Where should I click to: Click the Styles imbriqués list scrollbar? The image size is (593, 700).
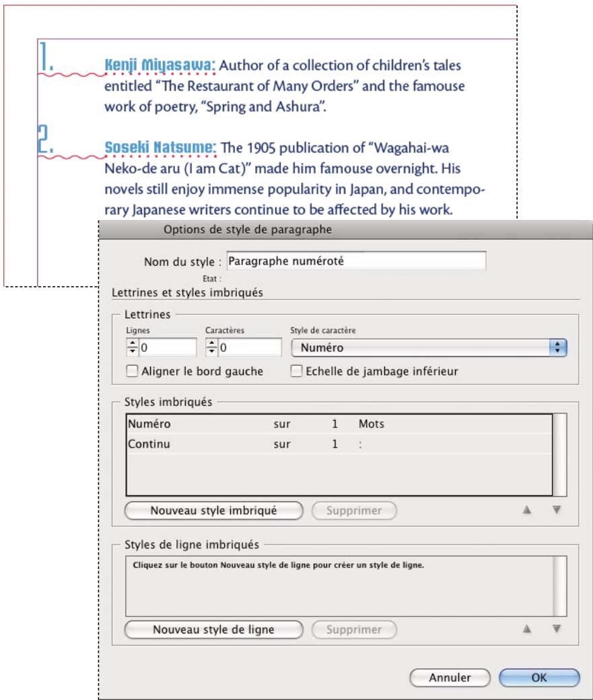pyautogui.click(x=560, y=455)
